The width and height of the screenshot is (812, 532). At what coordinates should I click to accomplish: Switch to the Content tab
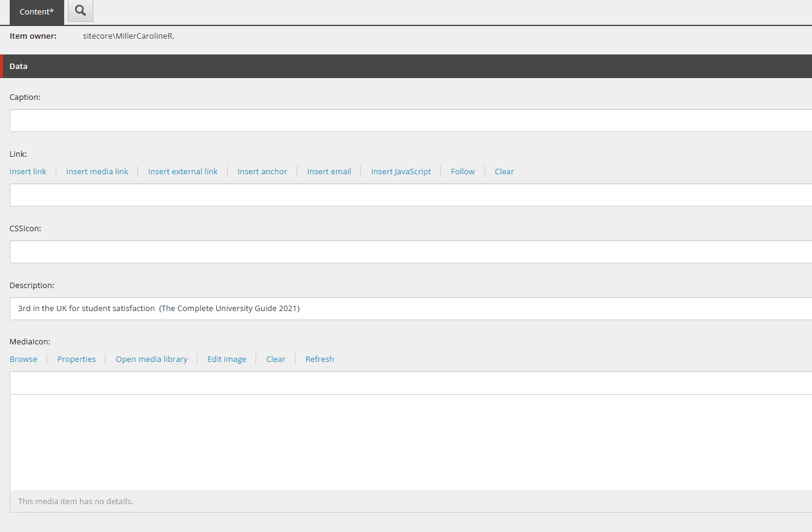(36, 11)
